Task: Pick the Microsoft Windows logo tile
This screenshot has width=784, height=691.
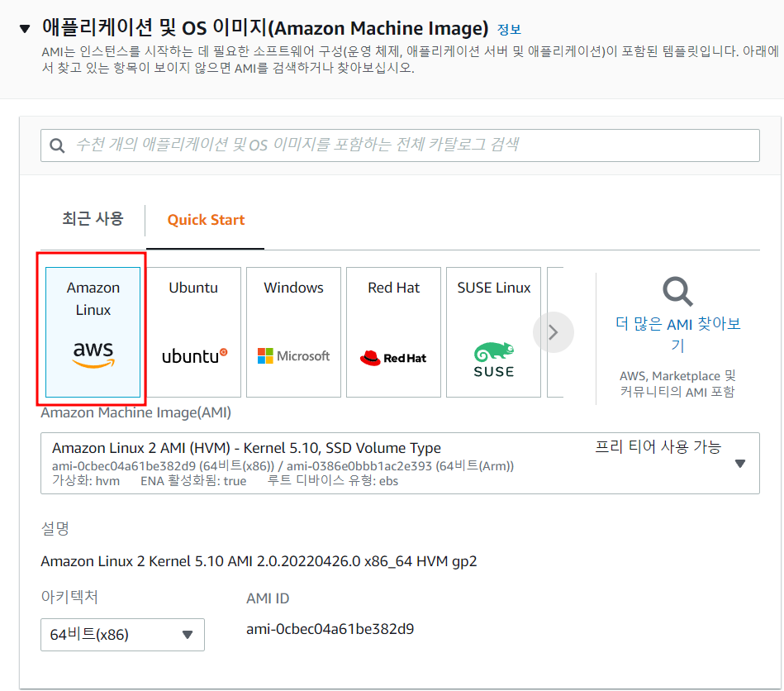Action: (x=293, y=331)
